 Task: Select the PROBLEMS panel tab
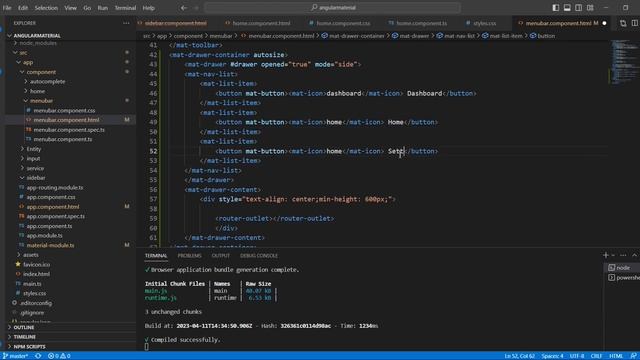click(x=189, y=256)
